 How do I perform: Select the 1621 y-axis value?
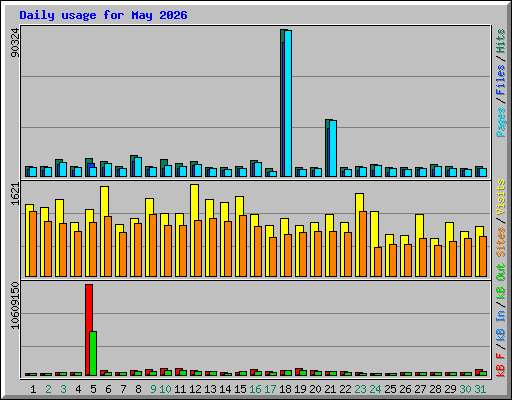coord(15,194)
